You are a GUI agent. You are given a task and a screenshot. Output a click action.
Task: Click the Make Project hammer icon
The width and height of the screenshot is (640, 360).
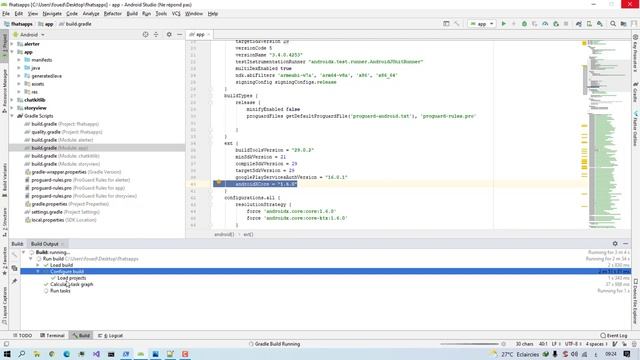[x=456, y=24]
